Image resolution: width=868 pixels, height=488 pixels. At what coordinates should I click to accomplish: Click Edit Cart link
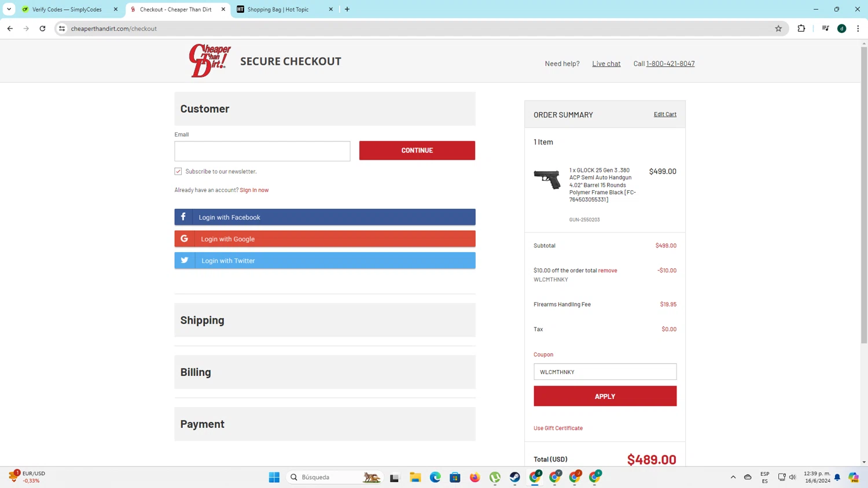coord(665,114)
